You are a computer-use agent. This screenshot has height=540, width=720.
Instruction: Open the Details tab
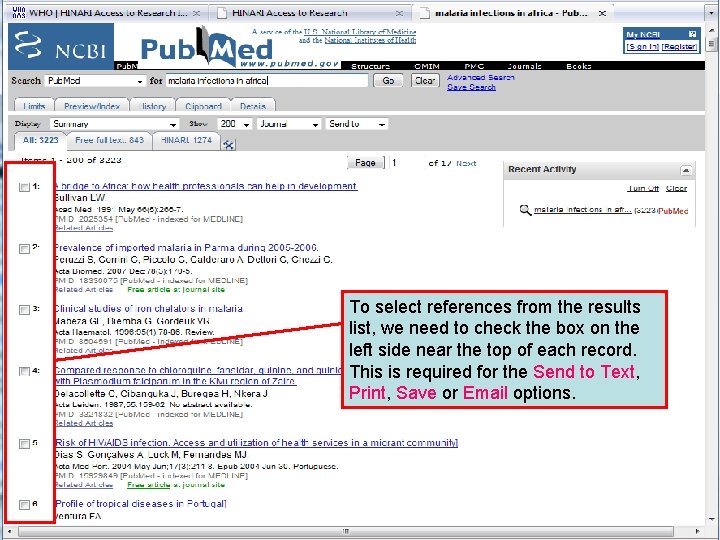[x=253, y=106]
